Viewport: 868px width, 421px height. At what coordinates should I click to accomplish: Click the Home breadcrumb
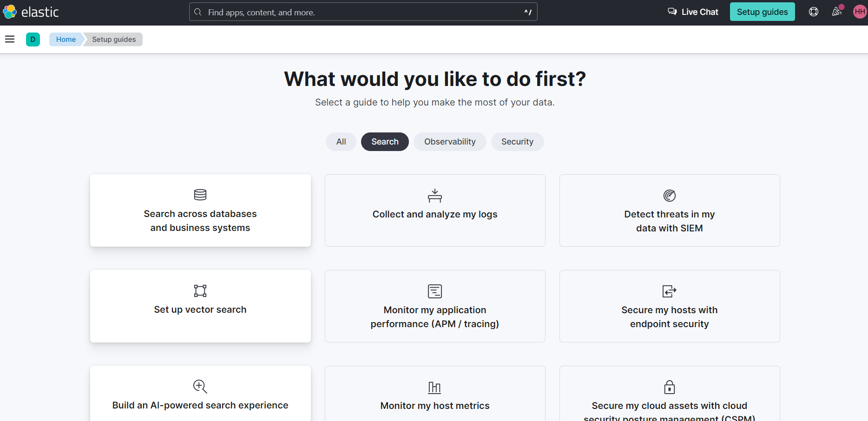pos(66,39)
